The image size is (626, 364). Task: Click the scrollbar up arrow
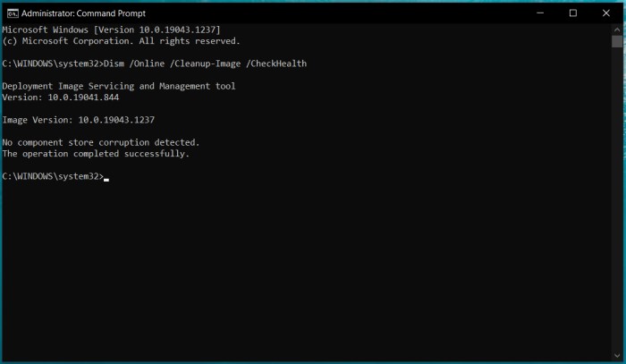[617, 30]
